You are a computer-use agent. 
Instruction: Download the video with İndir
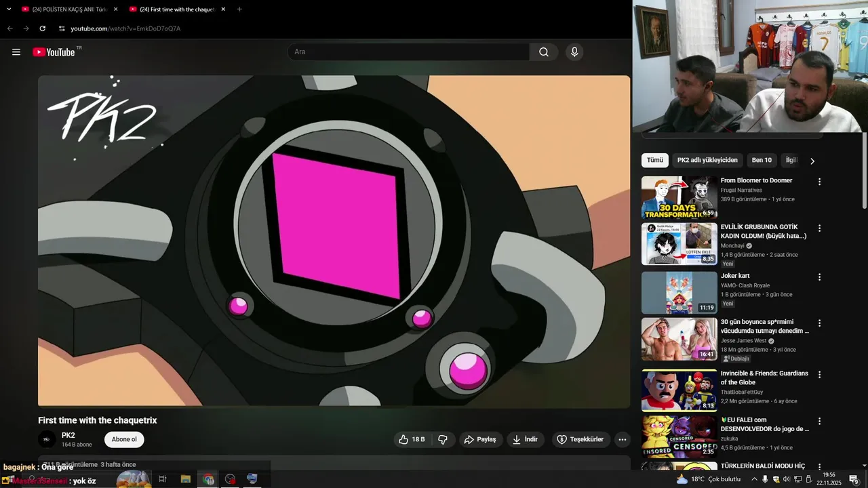pos(525,439)
